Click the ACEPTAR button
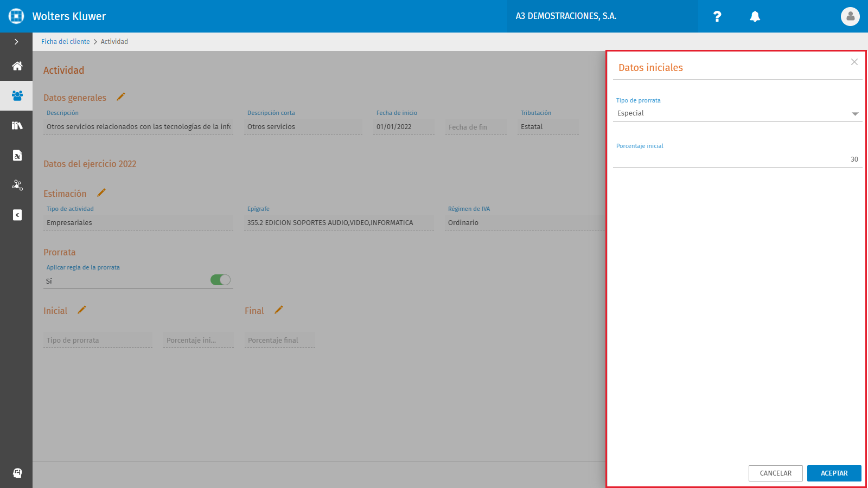This screenshot has height=488, width=868. pyautogui.click(x=834, y=473)
